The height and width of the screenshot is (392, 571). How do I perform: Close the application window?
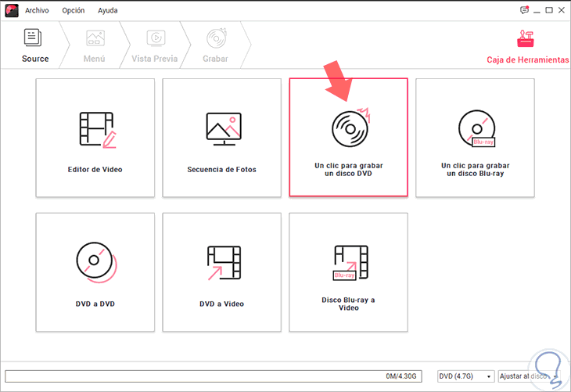coord(562,10)
